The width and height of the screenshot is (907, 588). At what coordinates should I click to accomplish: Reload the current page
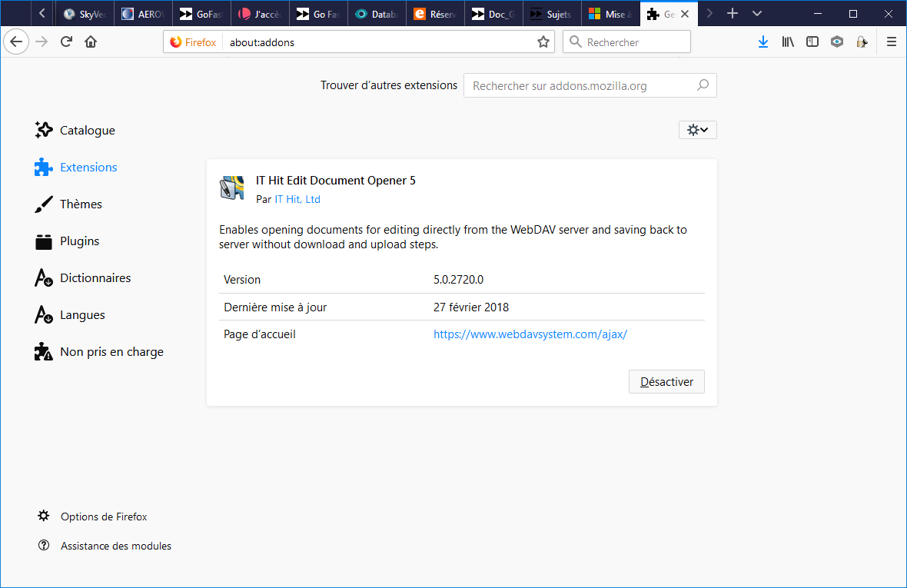coord(66,42)
